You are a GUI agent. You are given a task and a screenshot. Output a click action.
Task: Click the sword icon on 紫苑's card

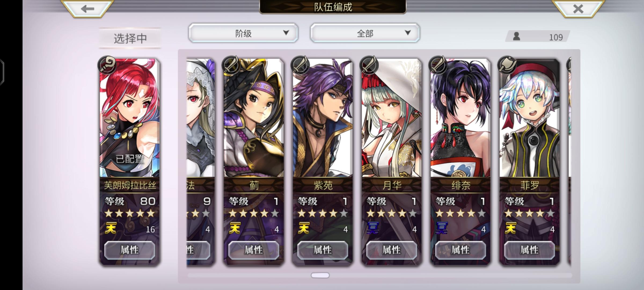click(x=300, y=65)
